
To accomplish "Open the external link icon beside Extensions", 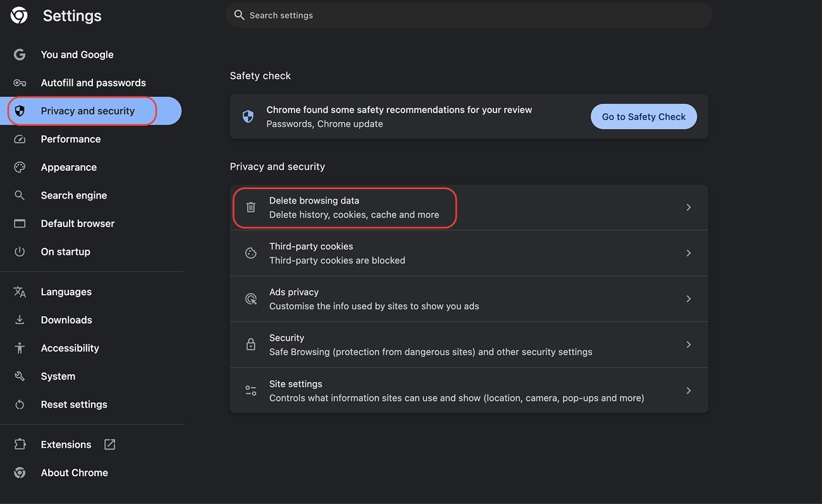I will (109, 444).
